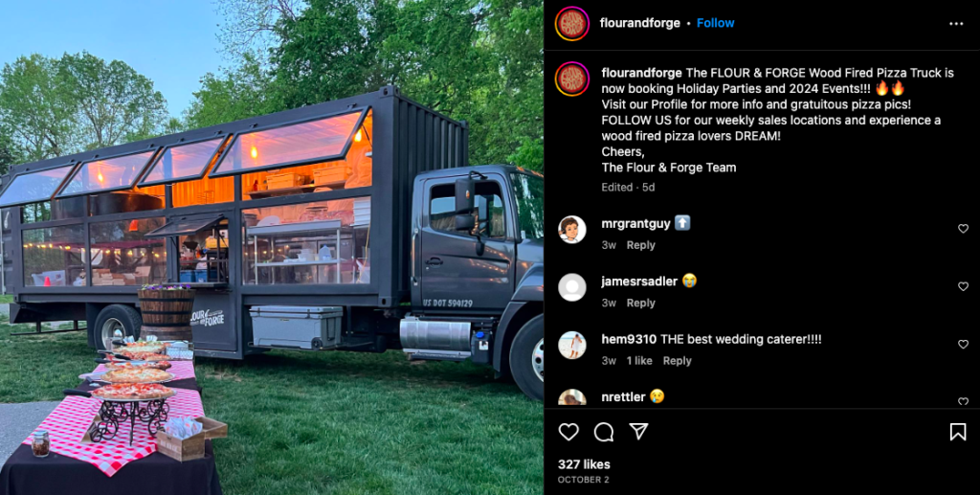Open flourandforge profile picture in header
This screenshot has height=495, width=980.
coord(572,24)
